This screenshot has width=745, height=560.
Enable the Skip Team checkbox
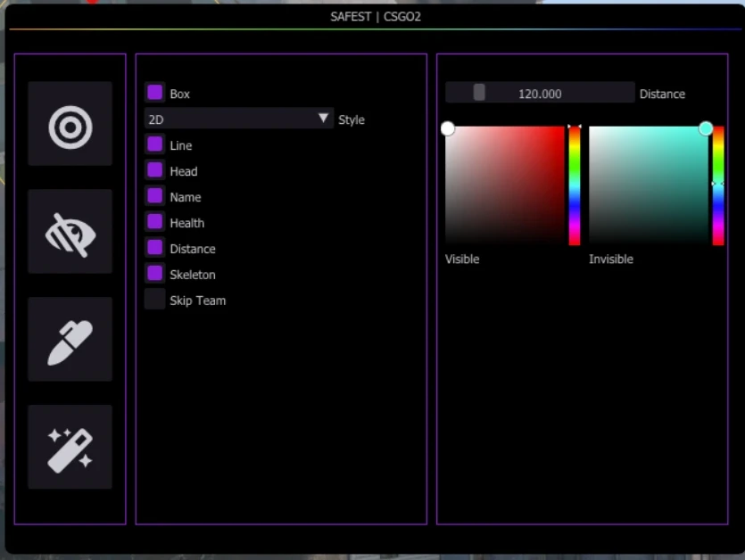tap(155, 300)
